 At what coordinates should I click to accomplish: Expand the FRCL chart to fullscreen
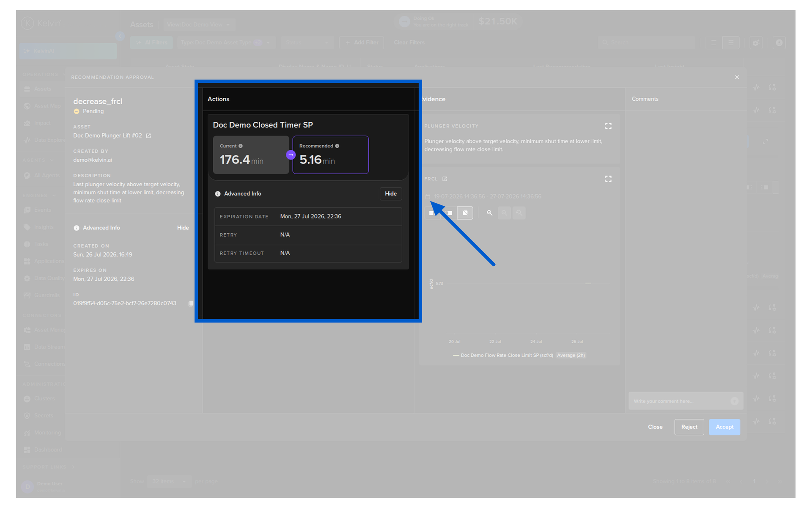pos(608,179)
